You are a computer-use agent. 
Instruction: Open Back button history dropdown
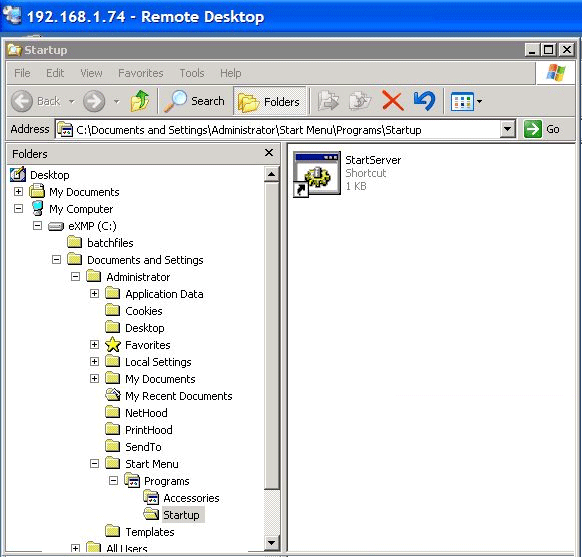coord(72,101)
